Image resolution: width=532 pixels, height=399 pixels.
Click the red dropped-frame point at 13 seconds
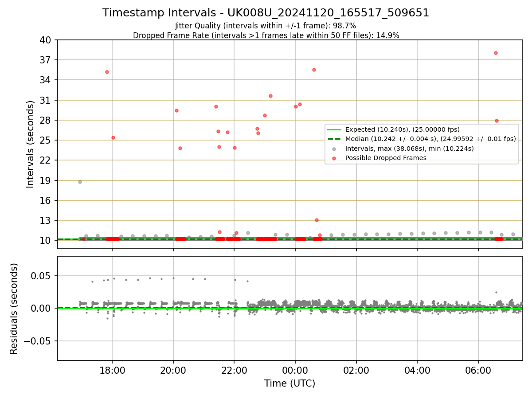coord(317,220)
